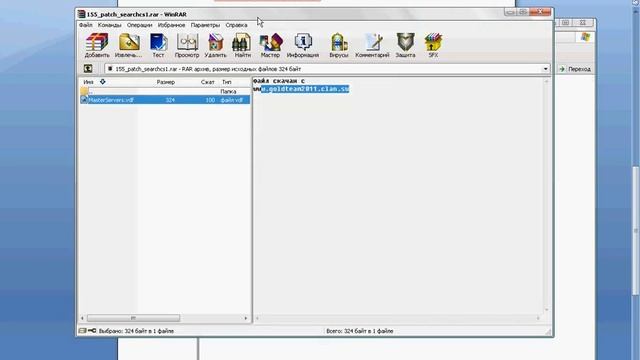Click the Удалить (Delete) toolbar icon
This screenshot has width=640, height=360.
(x=215, y=45)
